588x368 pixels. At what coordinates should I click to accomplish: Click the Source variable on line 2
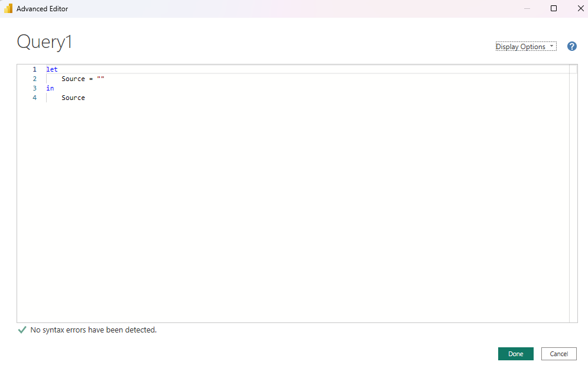(x=73, y=78)
